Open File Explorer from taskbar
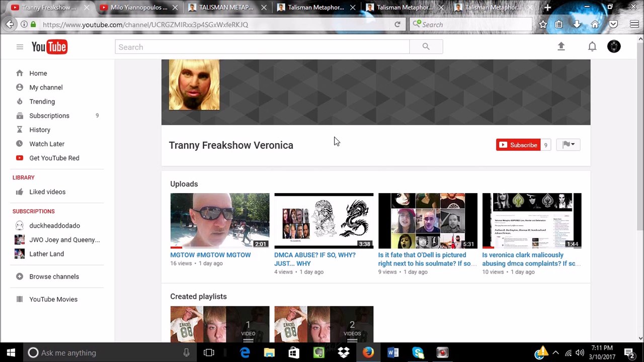The height and width of the screenshot is (362, 644). pyautogui.click(x=269, y=352)
